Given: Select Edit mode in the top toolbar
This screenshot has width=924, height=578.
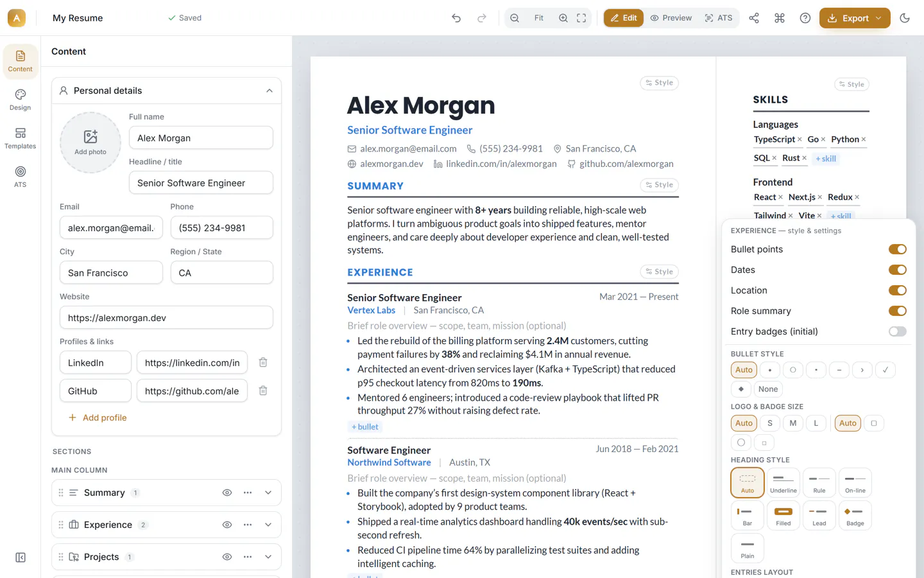Looking at the screenshot, I should point(624,18).
